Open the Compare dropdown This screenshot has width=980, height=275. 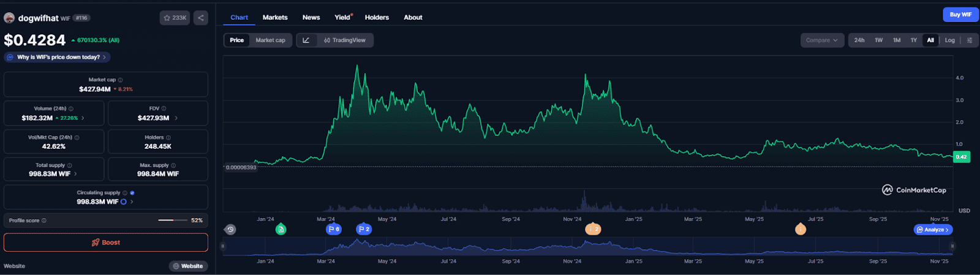tap(821, 40)
